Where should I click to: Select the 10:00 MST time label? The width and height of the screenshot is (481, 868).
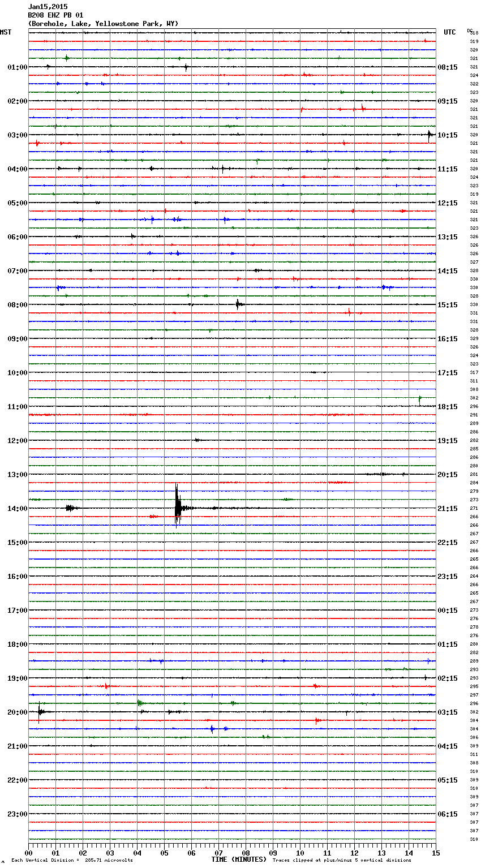[x=18, y=373]
